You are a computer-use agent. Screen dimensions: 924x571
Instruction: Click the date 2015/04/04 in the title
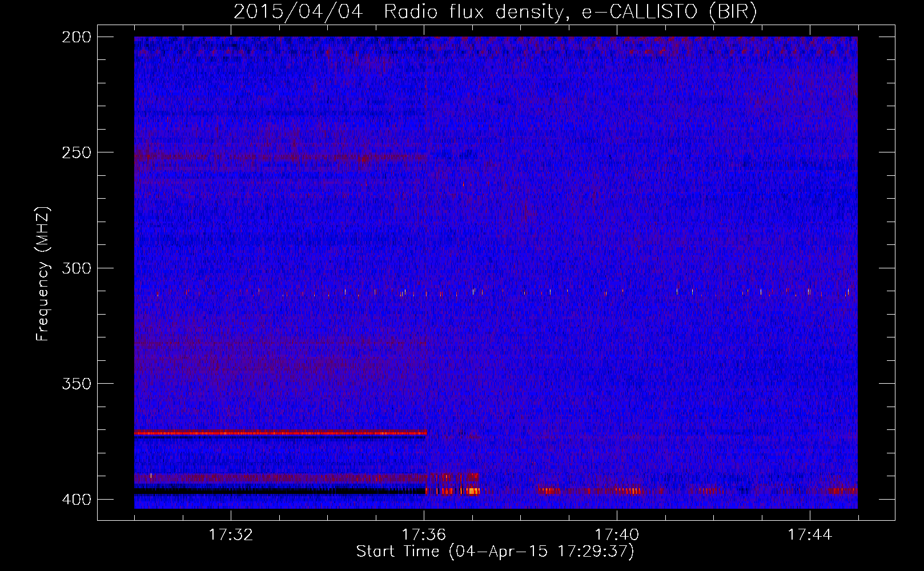(298, 12)
